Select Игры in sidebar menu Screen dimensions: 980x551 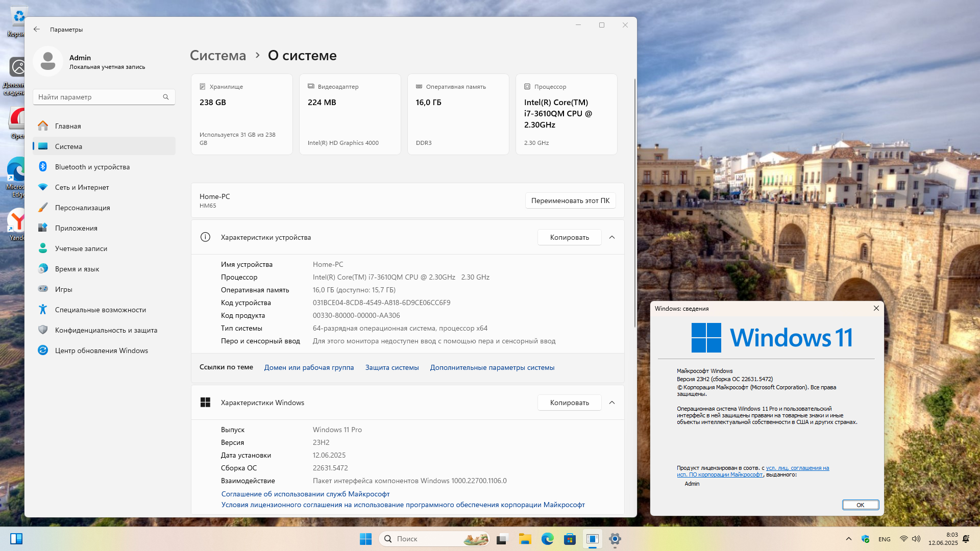(x=63, y=289)
